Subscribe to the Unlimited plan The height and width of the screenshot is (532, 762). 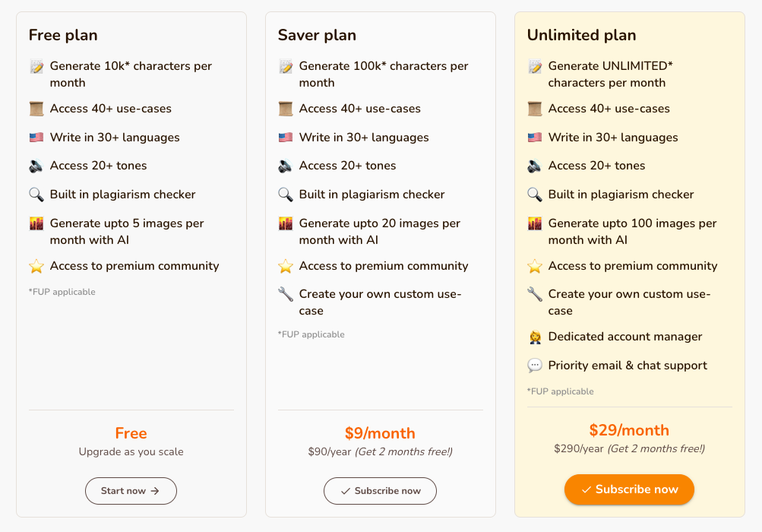[629, 489]
